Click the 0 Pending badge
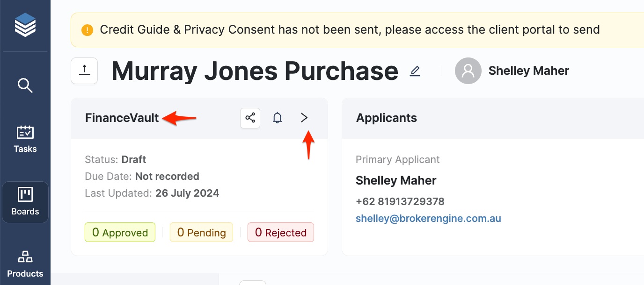Image resolution: width=644 pixels, height=285 pixels. point(201,232)
